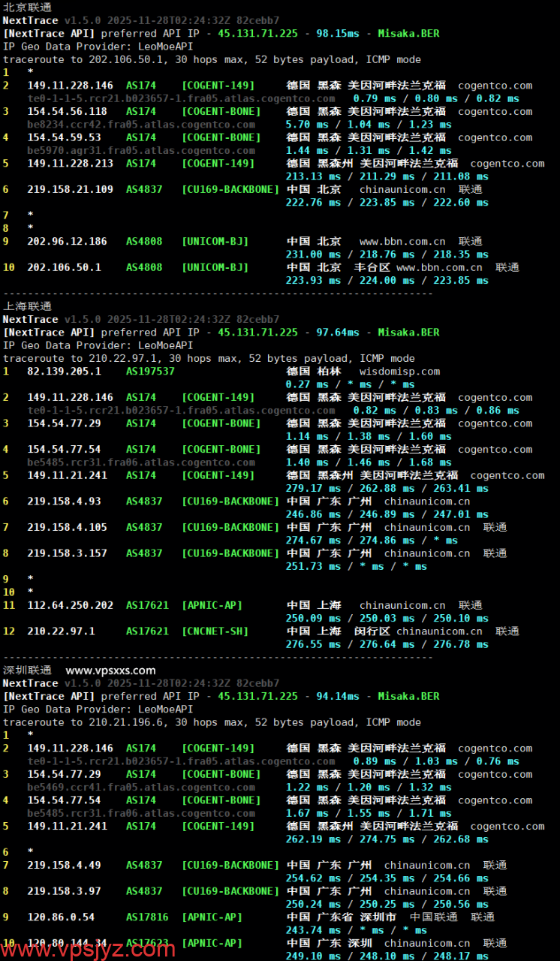Click the 251.73 ms latency value
560x961 pixels.
313,567
